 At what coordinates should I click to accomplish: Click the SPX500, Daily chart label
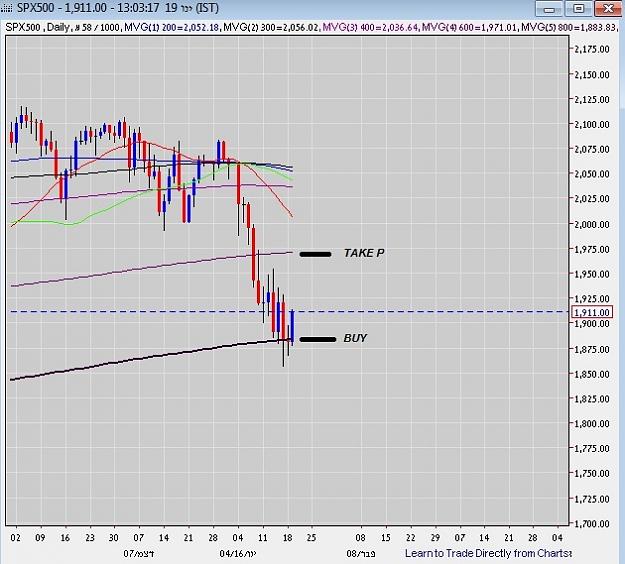click(37, 27)
